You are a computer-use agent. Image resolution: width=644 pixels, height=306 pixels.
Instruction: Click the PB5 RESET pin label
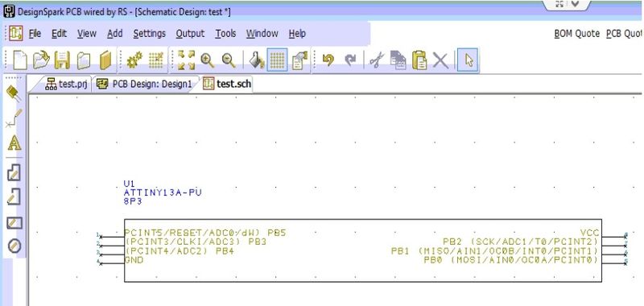[x=205, y=233]
